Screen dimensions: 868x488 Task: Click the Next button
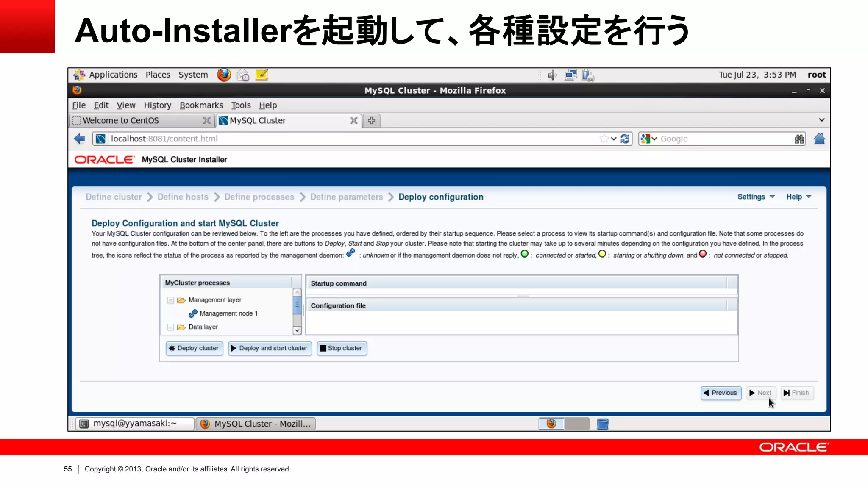click(761, 393)
